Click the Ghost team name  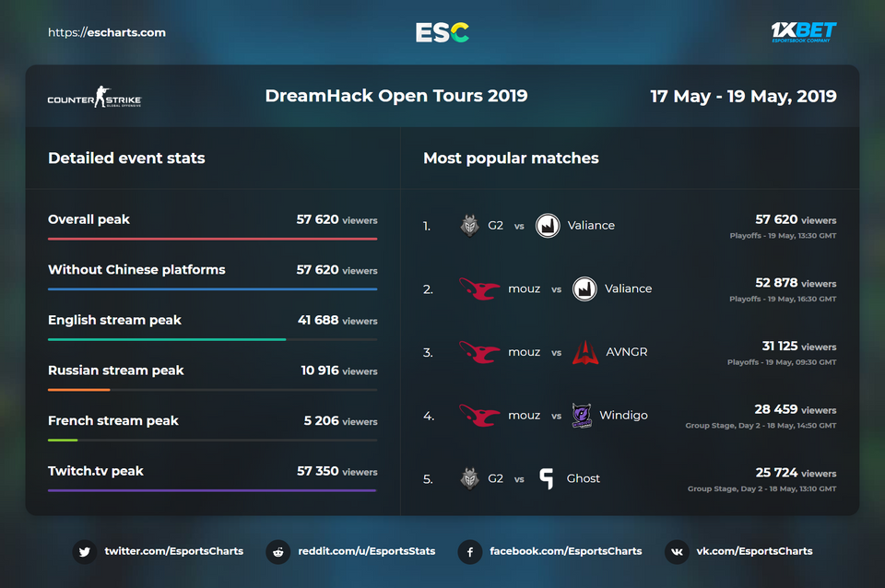point(583,478)
